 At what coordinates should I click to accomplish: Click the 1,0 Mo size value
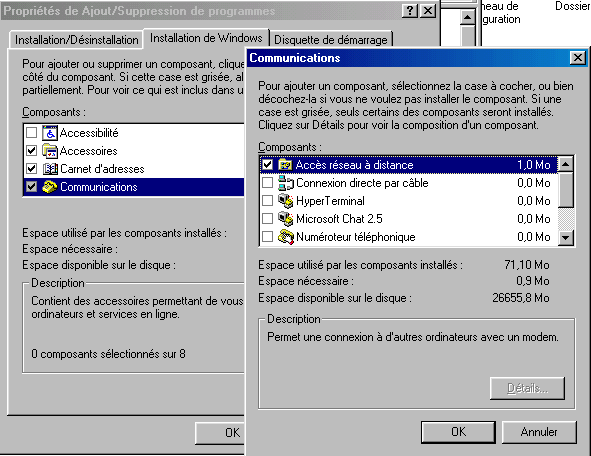[x=533, y=165]
